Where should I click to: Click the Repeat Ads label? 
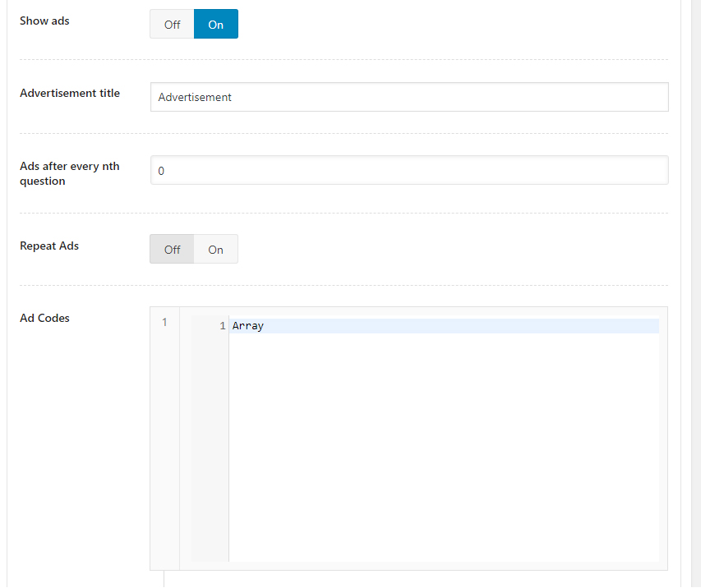[49, 246]
